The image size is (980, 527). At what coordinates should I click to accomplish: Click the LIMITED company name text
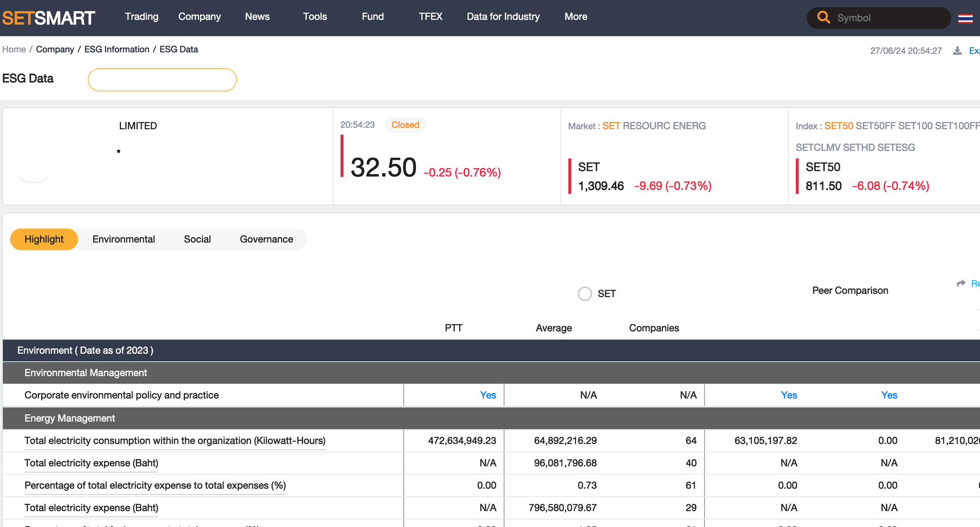point(138,126)
